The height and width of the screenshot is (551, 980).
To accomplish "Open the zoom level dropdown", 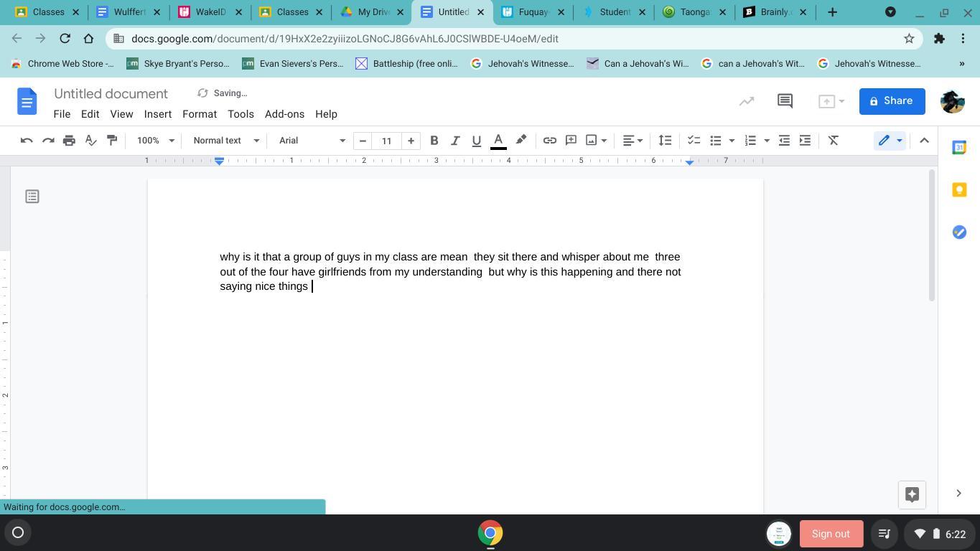I will tap(156, 141).
